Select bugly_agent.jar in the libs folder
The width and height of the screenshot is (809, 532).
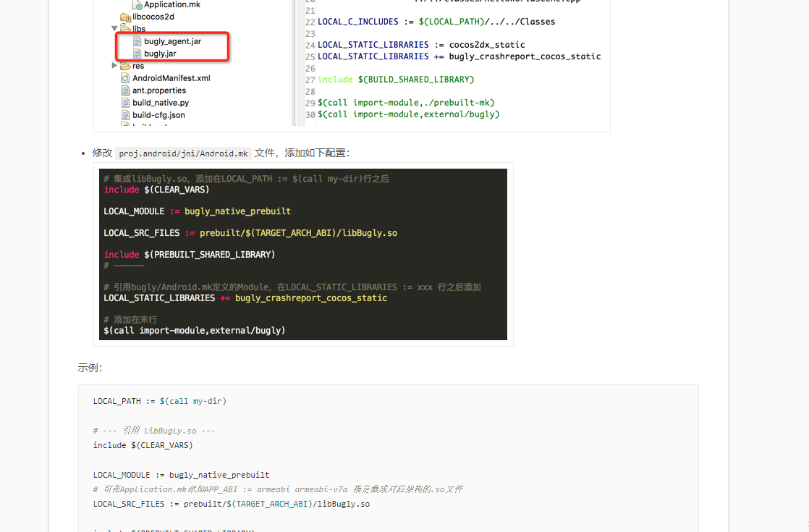172,41
